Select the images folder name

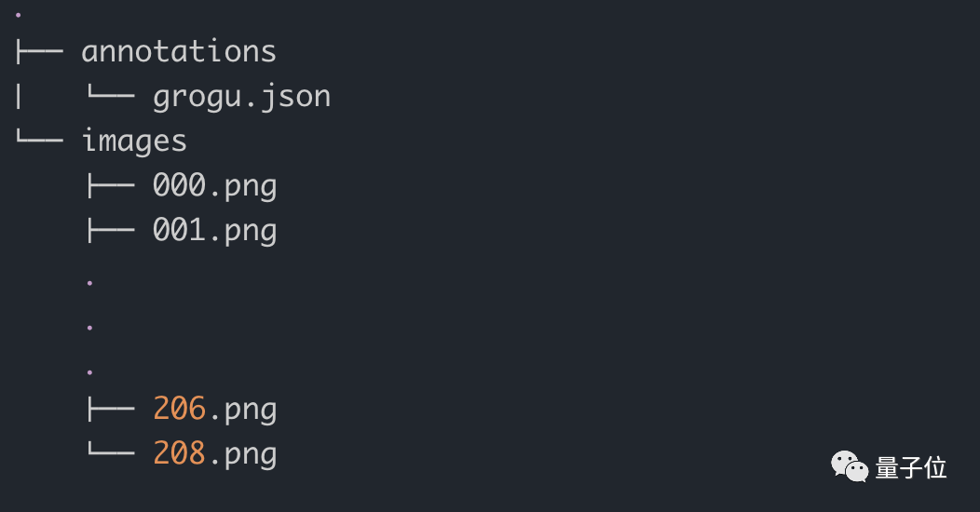[x=134, y=141]
